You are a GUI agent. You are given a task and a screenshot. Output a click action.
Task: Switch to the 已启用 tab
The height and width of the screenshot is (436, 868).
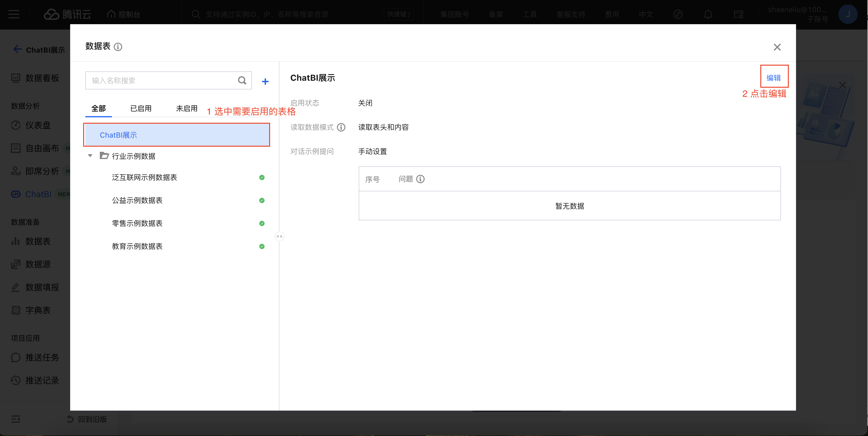pos(141,109)
